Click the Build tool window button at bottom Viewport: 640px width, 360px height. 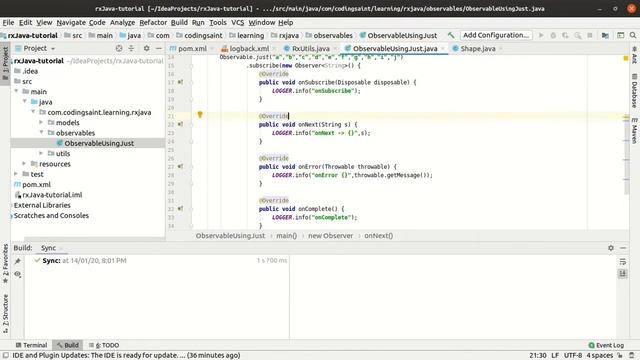pyautogui.click(x=67, y=345)
